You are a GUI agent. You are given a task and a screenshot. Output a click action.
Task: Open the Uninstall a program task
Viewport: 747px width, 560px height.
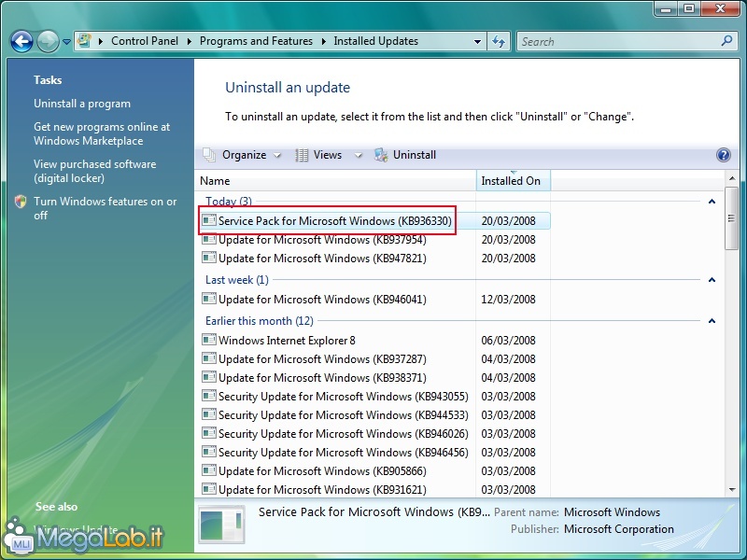(x=82, y=104)
